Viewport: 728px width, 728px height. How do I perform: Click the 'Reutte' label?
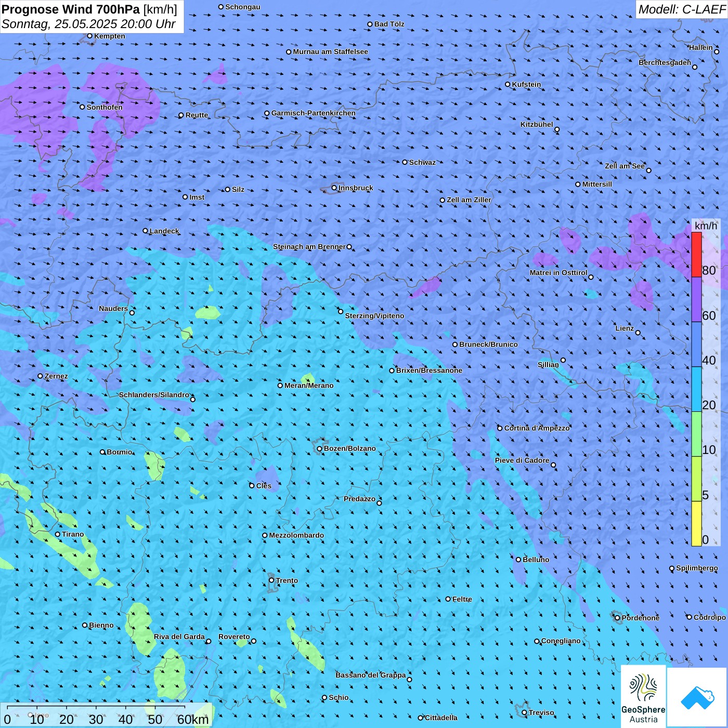pos(197,115)
